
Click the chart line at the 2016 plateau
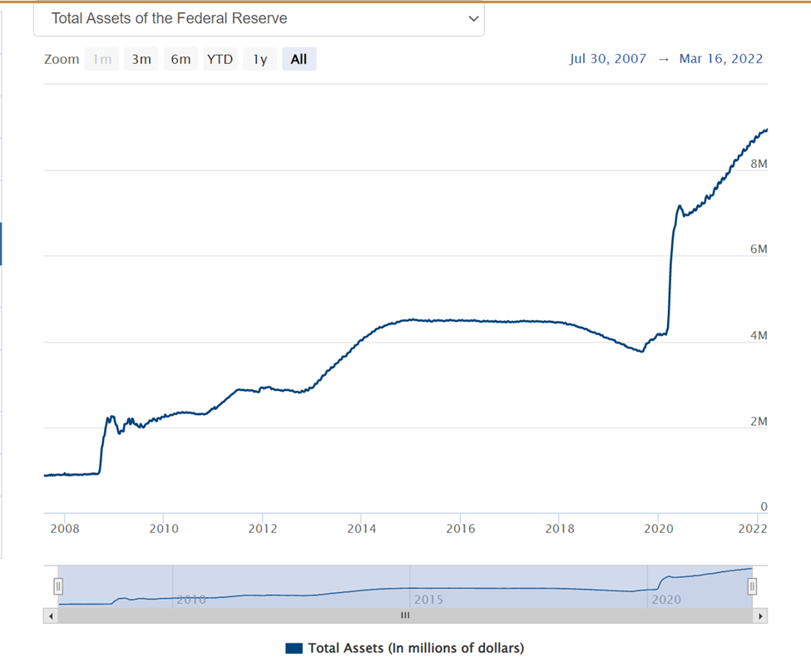(x=460, y=320)
